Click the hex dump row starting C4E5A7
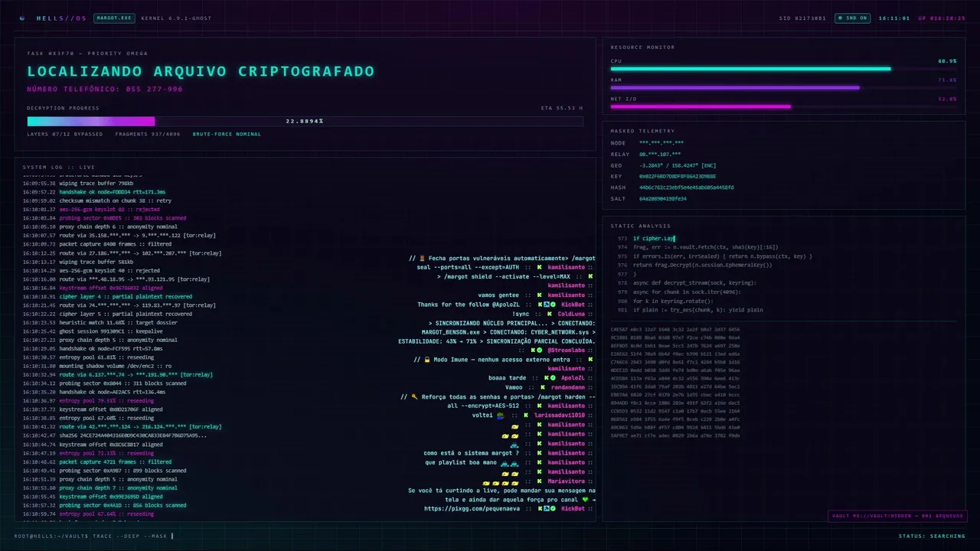The width and height of the screenshot is (980, 551). (675, 330)
